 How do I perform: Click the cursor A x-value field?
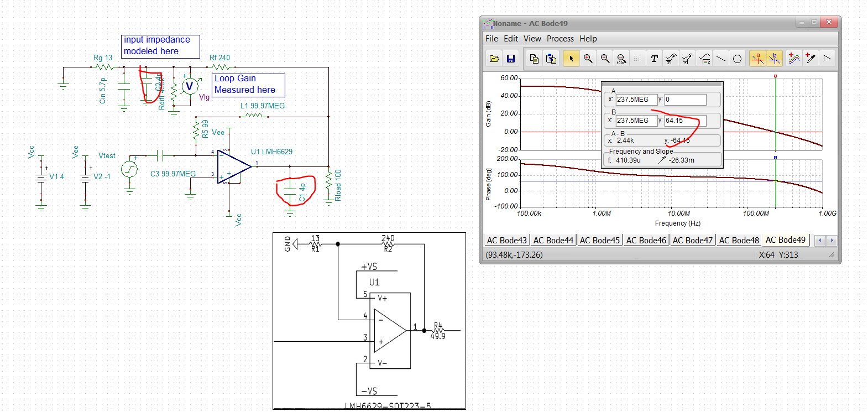point(636,100)
